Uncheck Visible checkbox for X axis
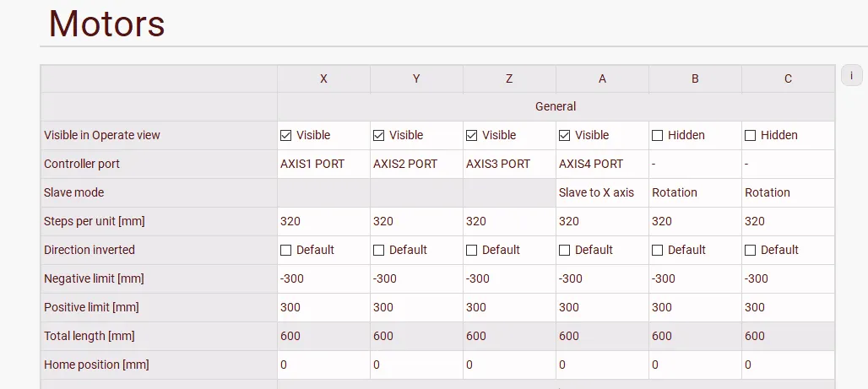The height and width of the screenshot is (389, 868). click(285, 136)
